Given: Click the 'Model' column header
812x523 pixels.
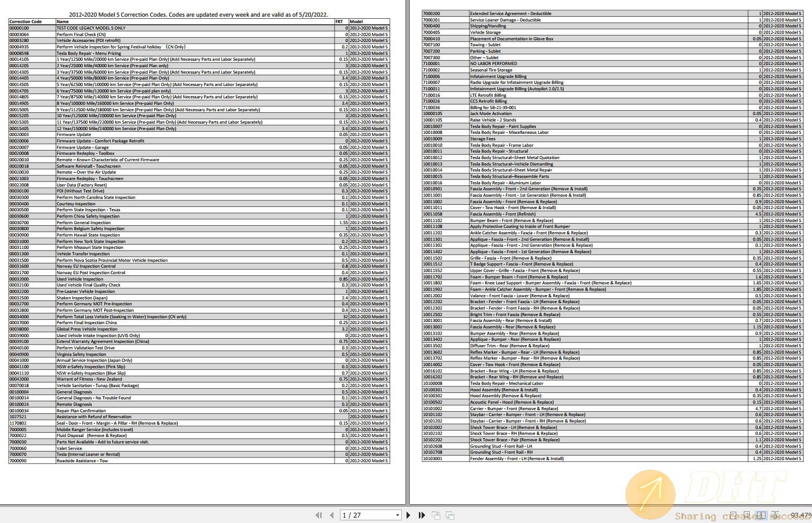Looking at the screenshot, I should click(x=356, y=22).
